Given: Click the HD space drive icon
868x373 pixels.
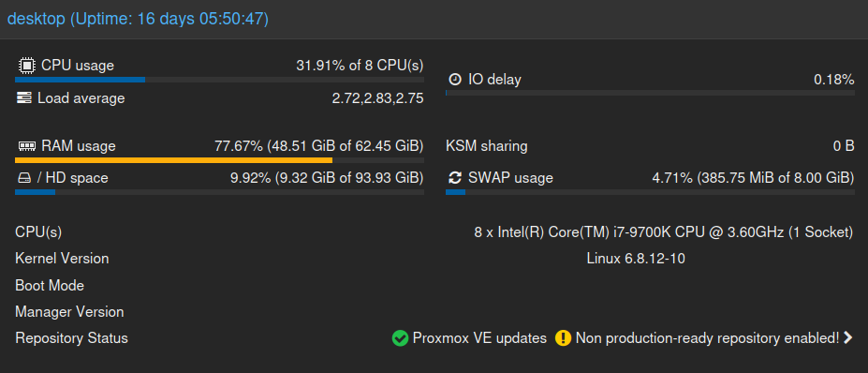Looking at the screenshot, I should 23,178.
